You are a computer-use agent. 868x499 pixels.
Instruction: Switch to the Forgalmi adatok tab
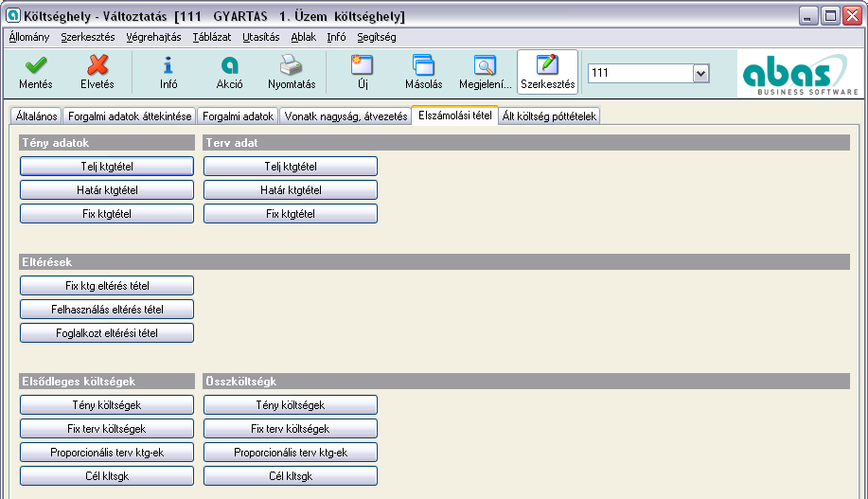click(x=238, y=116)
